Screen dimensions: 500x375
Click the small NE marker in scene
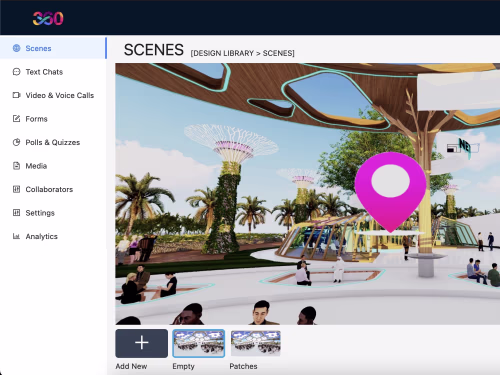pos(463,147)
